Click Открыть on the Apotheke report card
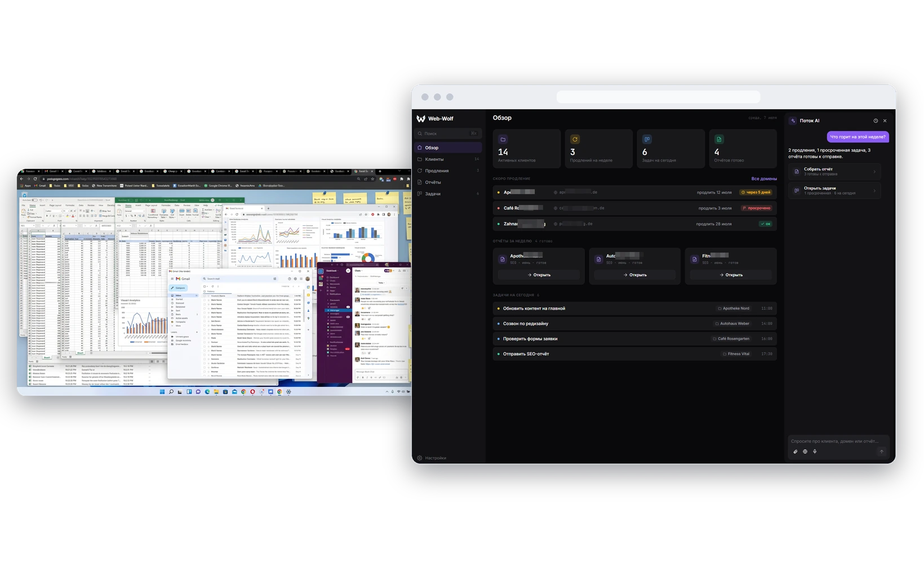This screenshot has width=924, height=563. click(x=539, y=275)
